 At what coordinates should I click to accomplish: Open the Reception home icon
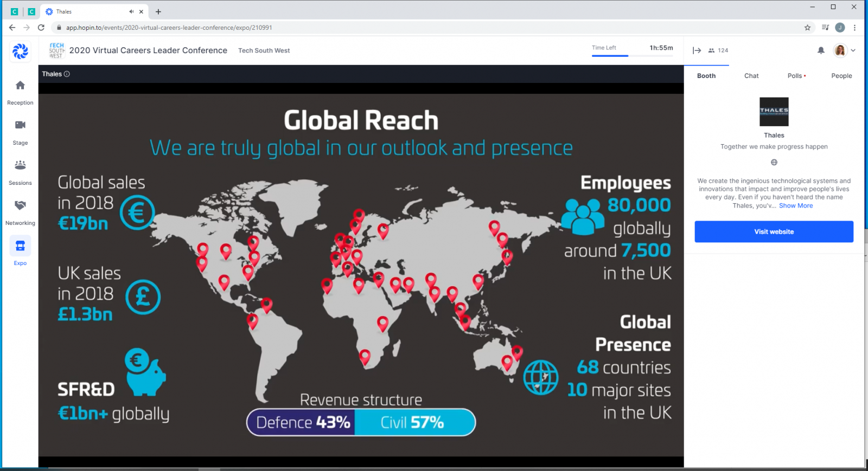click(20, 85)
